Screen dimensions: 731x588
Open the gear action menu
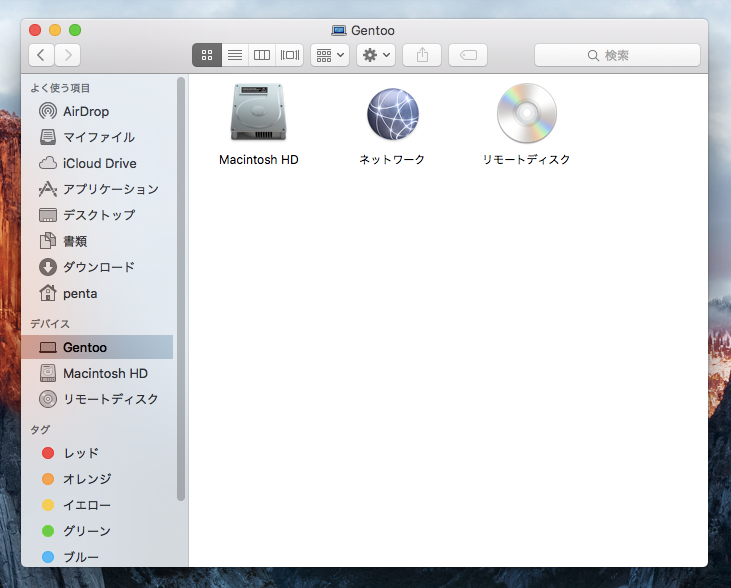point(376,55)
